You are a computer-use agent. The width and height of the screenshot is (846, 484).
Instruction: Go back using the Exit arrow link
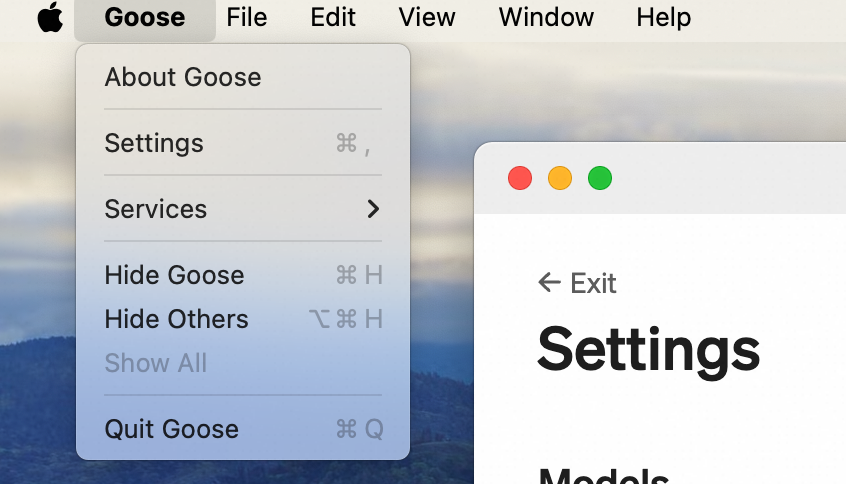(x=577, y=283)
